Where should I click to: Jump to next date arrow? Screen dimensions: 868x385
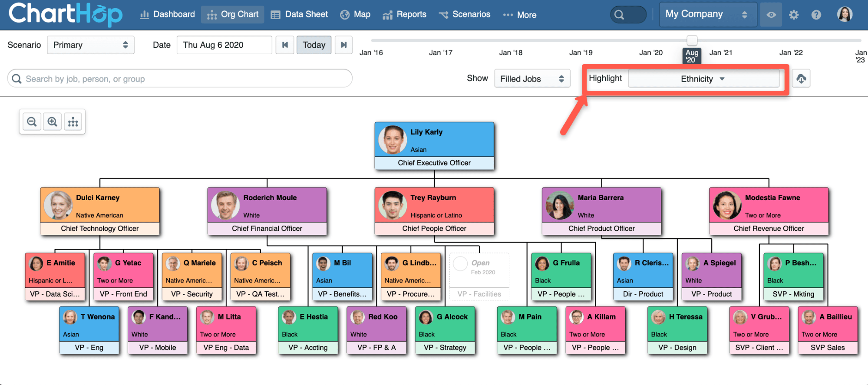[343, 45]
